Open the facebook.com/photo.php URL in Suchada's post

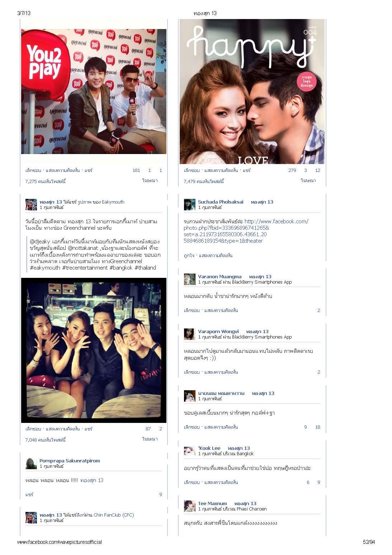tap(246, 231)
